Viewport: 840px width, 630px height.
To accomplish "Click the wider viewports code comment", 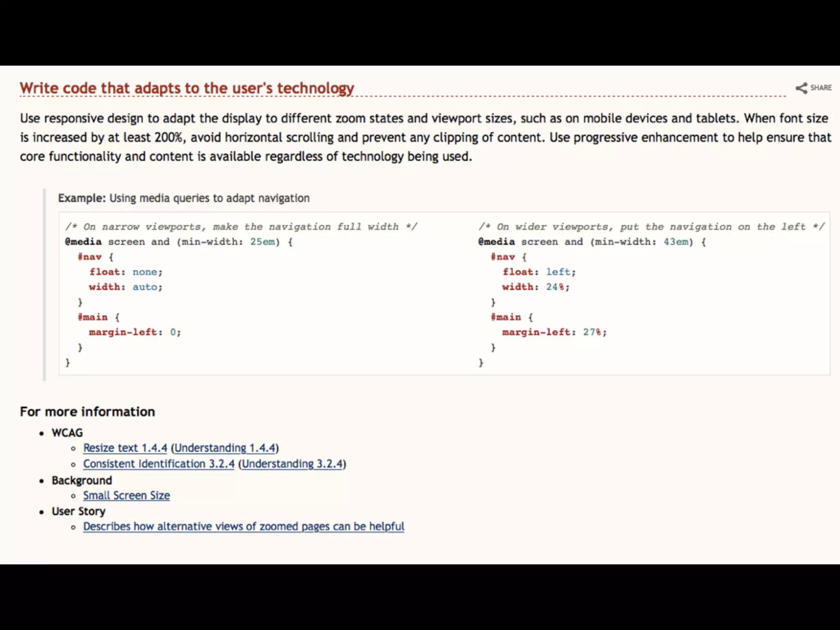I will click(651, 227).
